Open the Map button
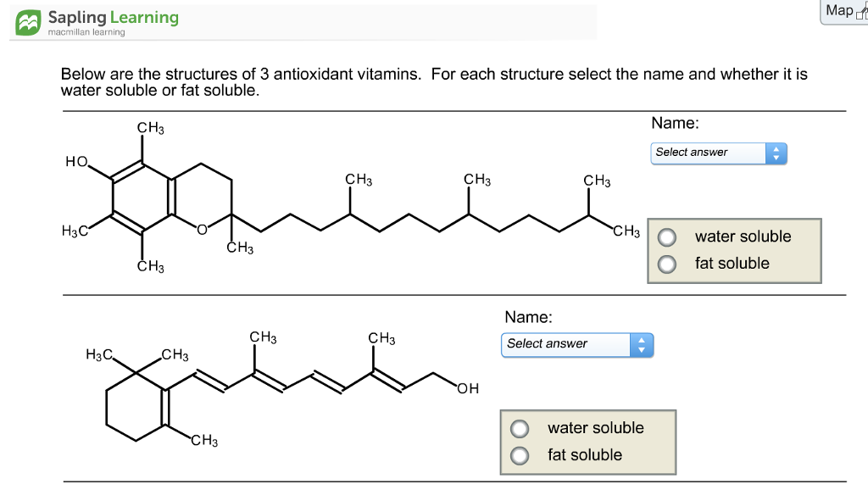 844,11
